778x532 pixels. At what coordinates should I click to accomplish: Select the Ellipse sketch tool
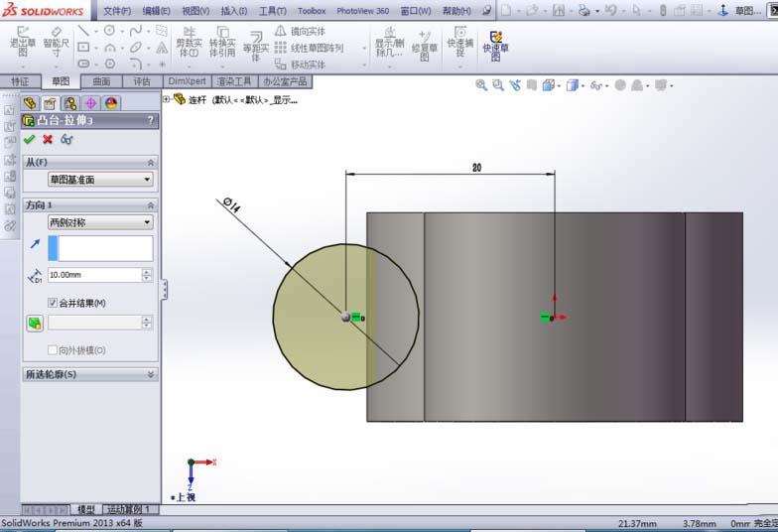pyautogui.click(x=135, y=48)
